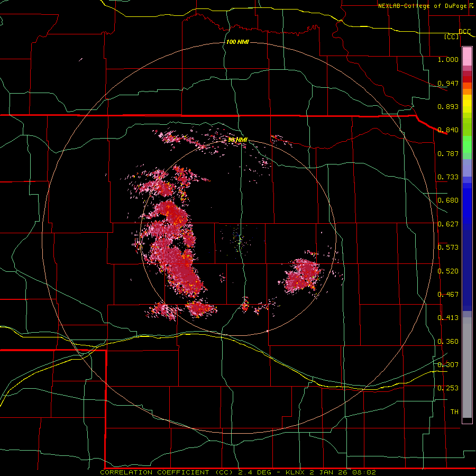Click the KLNX radar site clutter at the center
Screen dimensions: 476x476
(239, 239)
